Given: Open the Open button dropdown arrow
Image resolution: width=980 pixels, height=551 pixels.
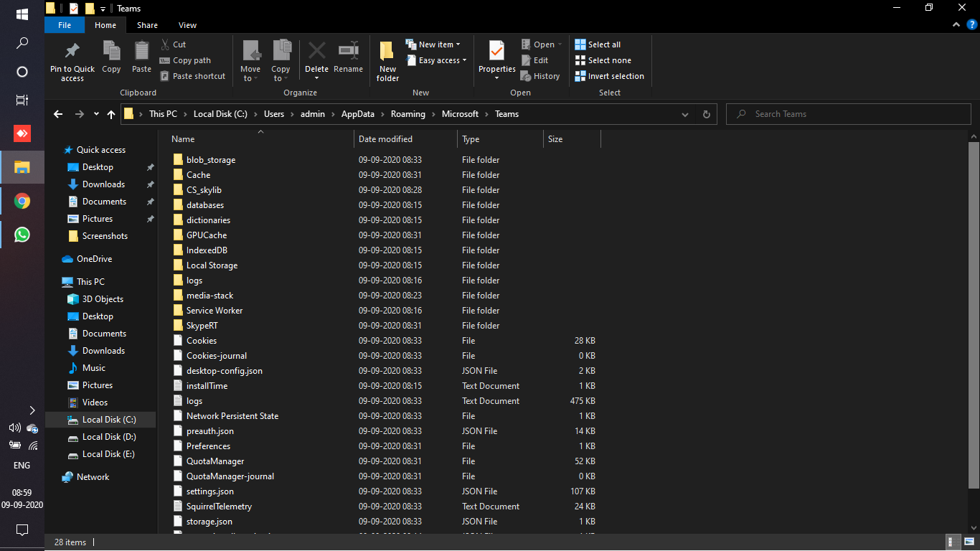Looking at the screenshot, I should coord(560,44).
